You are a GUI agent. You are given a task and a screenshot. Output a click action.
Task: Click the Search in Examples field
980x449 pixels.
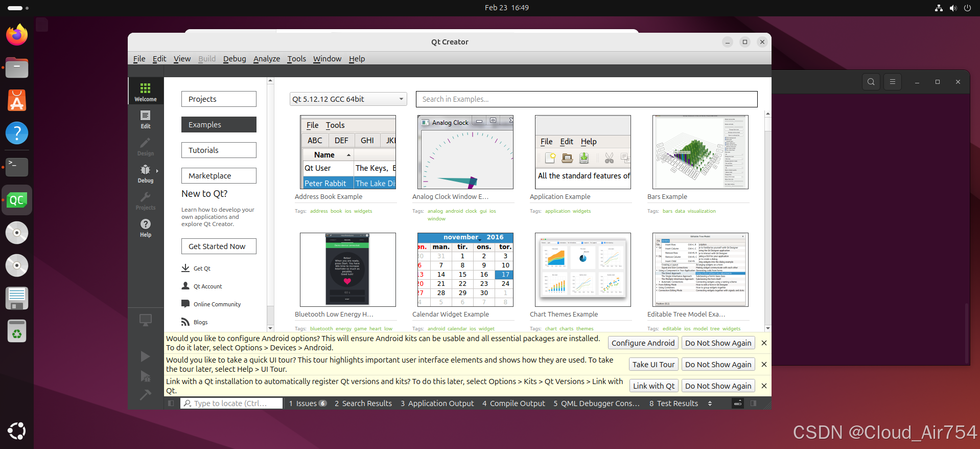point(587,99)
